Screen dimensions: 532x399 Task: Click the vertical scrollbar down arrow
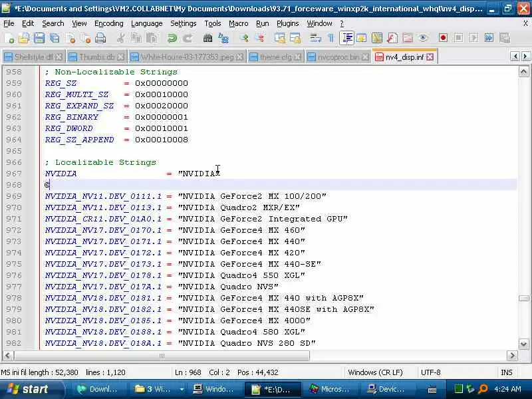pos(523,344)
